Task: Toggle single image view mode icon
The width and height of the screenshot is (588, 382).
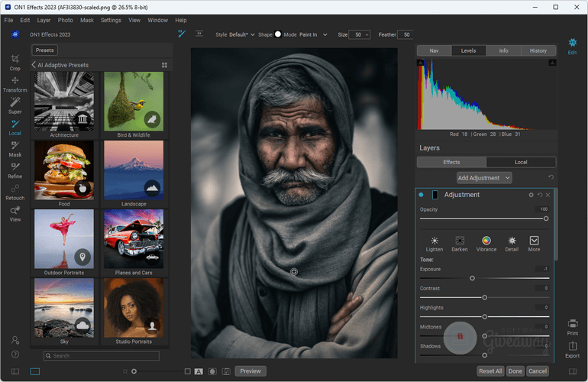Action: (x=35, y=371)
